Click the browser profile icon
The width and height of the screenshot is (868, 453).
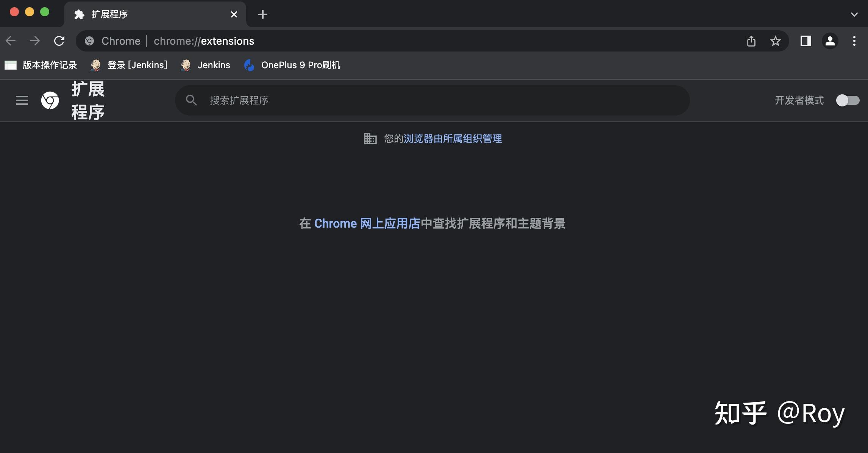coord(829,40)
